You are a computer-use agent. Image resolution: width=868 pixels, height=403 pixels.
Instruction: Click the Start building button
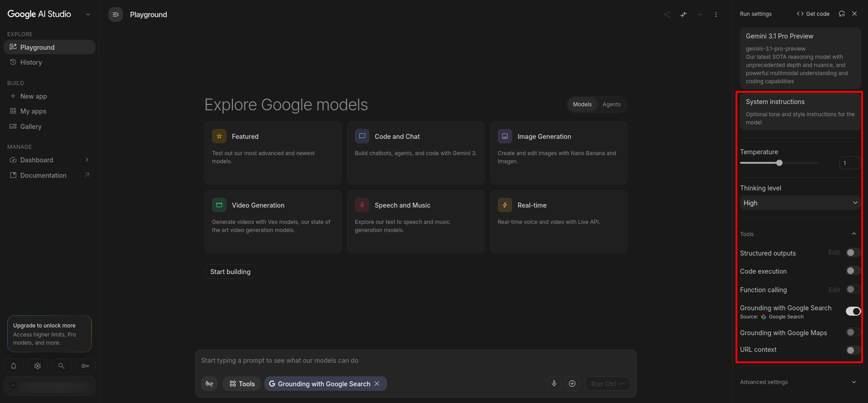point(230,271)
